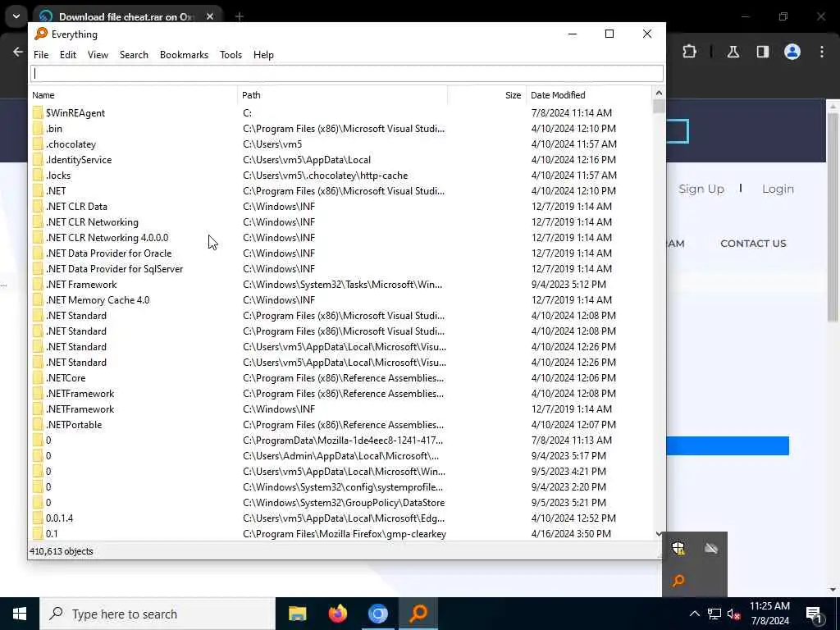Click the Everything tray icon
840x630 pixels.
678,580
